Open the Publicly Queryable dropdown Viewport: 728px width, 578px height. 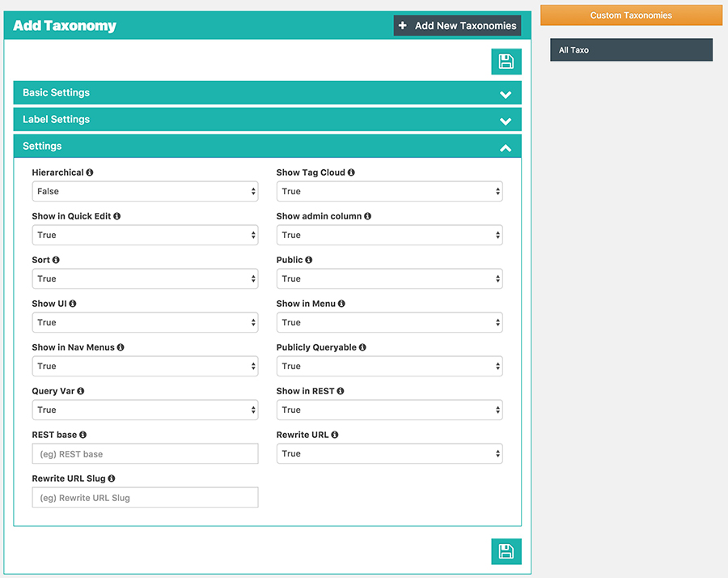pyautogui.click(x=390, y=366)
